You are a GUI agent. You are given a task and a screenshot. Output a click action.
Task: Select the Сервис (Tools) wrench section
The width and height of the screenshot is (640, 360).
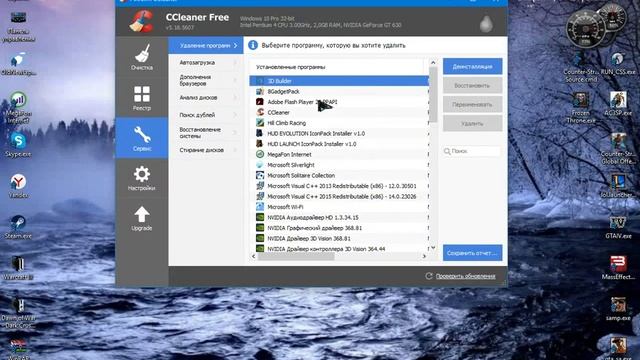142,138
